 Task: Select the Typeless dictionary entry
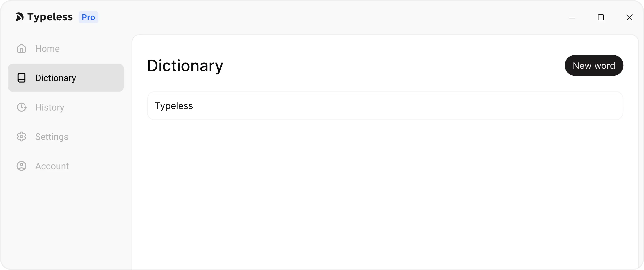point(385,105)
